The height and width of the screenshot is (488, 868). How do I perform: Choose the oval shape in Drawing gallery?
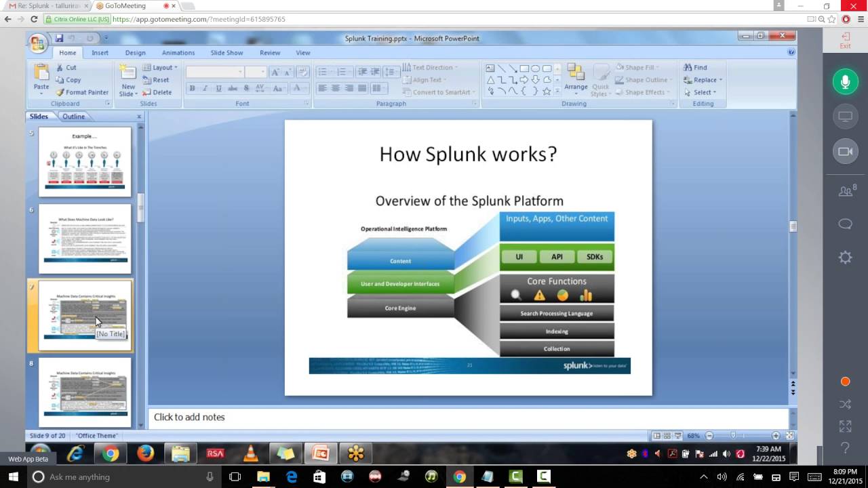(x=535, y=68)
